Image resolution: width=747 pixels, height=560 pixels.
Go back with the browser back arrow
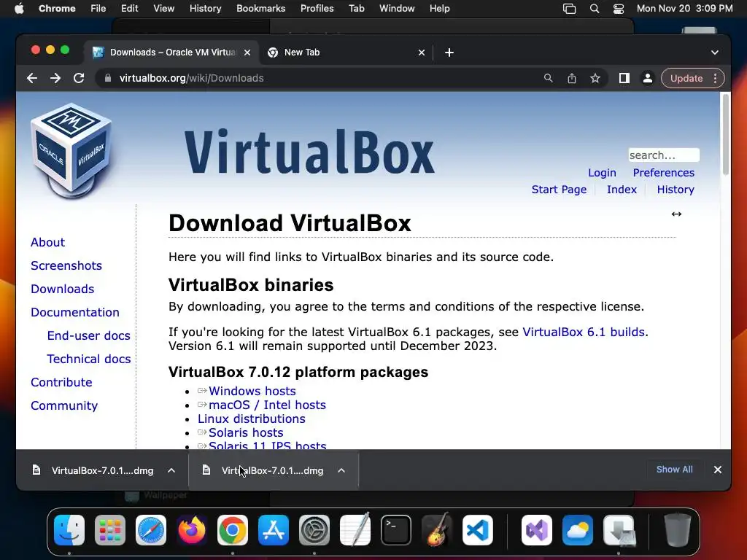pyautogui.click(x=32, y=78)
